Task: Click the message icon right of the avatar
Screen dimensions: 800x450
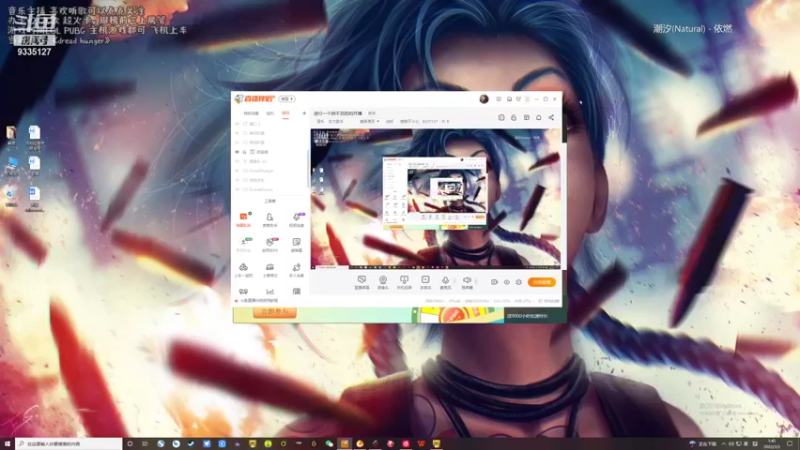Action: tap(499, 99)
